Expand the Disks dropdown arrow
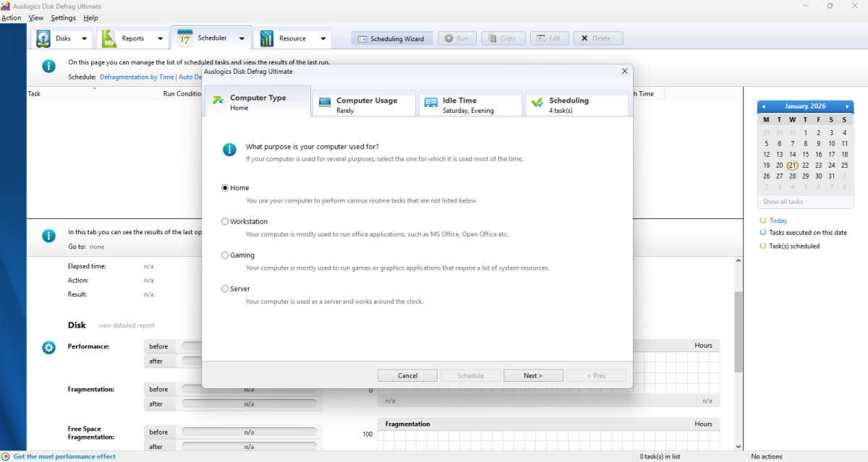The image size is (868, 462). point(84,39)
